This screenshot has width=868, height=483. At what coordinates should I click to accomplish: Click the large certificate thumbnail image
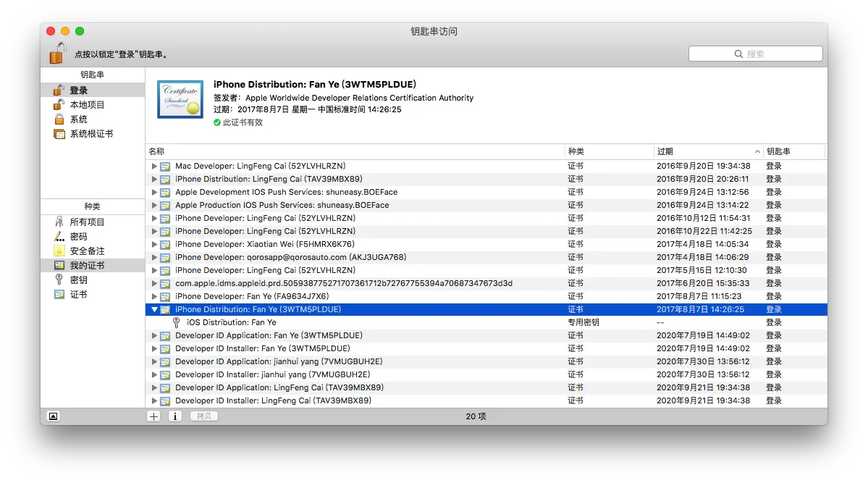pos(180,100)
